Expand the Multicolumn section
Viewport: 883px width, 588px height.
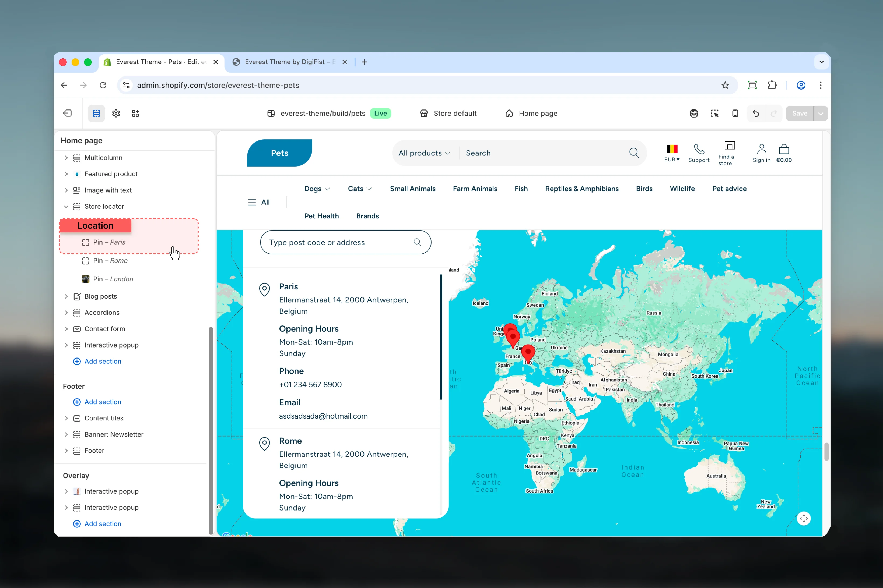tap(66, 158)
